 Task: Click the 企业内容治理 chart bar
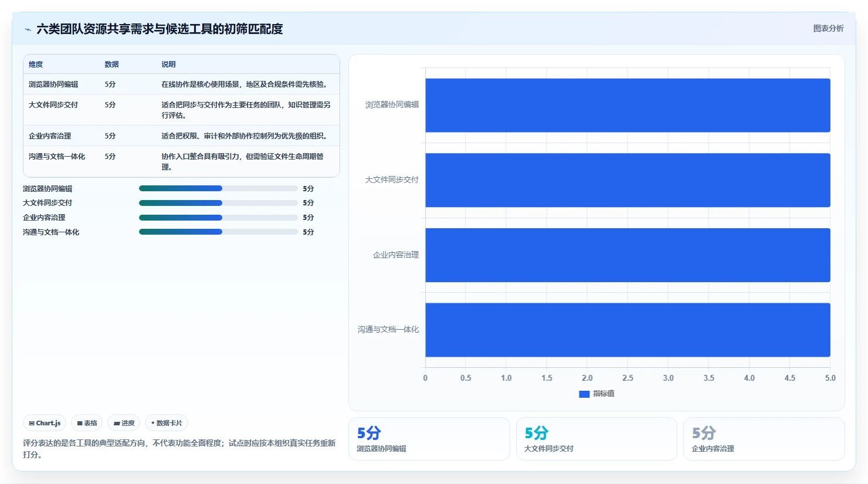coord(628,255)
